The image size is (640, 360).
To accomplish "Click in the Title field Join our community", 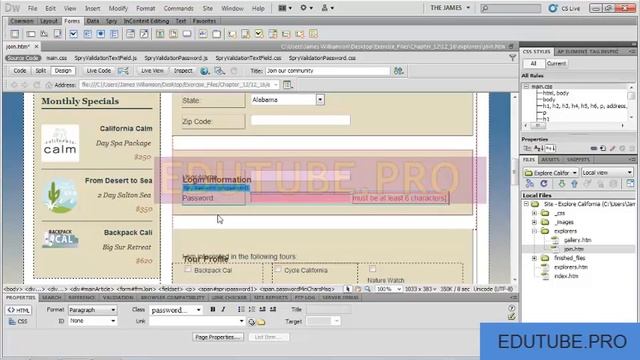I will coord(327,71).
